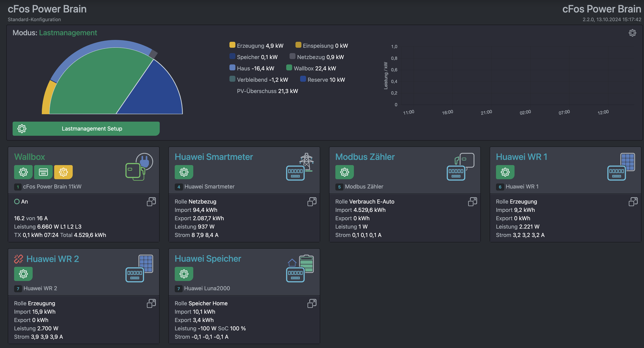The width and height of the screenshot is (644, 348).
Task: Toggle Erzeugung legend color box
Action: click(232, 45)
